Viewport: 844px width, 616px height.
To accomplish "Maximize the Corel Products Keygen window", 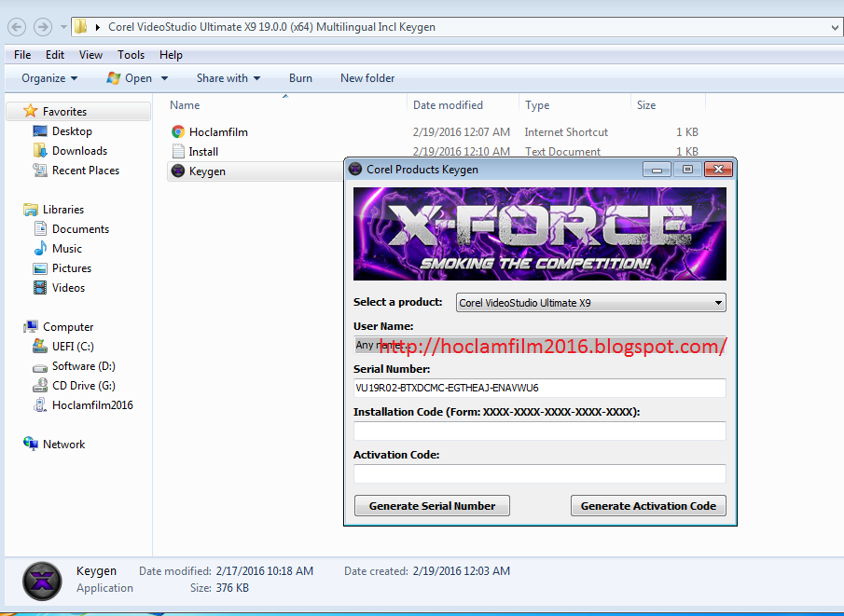I will [687, 170].
